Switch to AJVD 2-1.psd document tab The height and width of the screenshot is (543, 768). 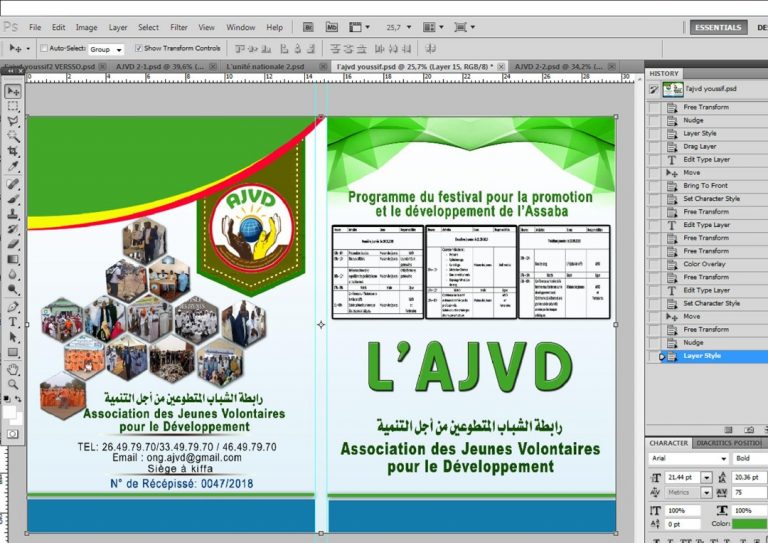coord(160,66)
